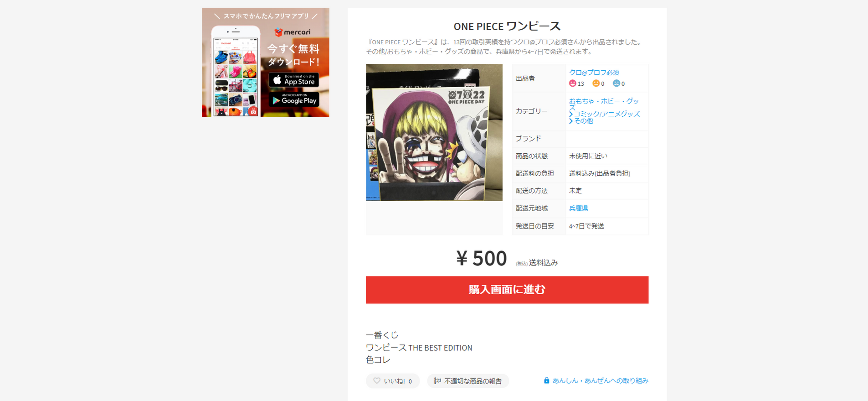Click the flag icon for reporting item
Viewport: 868px width, 401px height.
437,380
